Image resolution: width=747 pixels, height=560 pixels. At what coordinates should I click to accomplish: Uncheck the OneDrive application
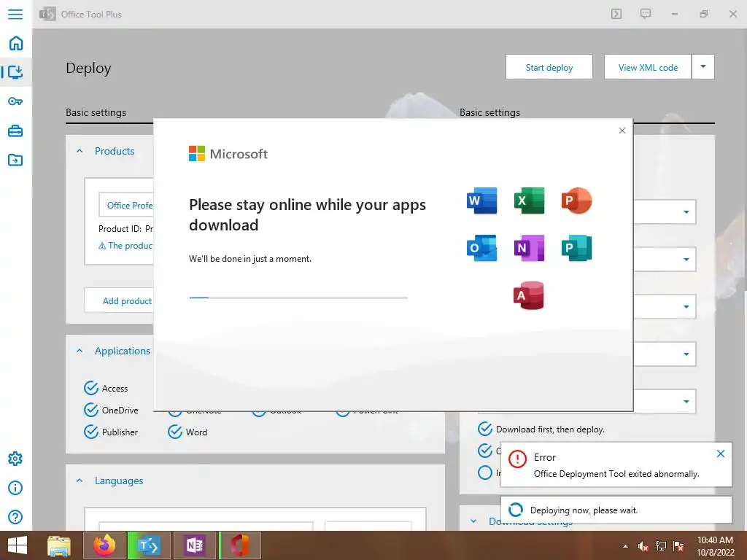[91, 410]
